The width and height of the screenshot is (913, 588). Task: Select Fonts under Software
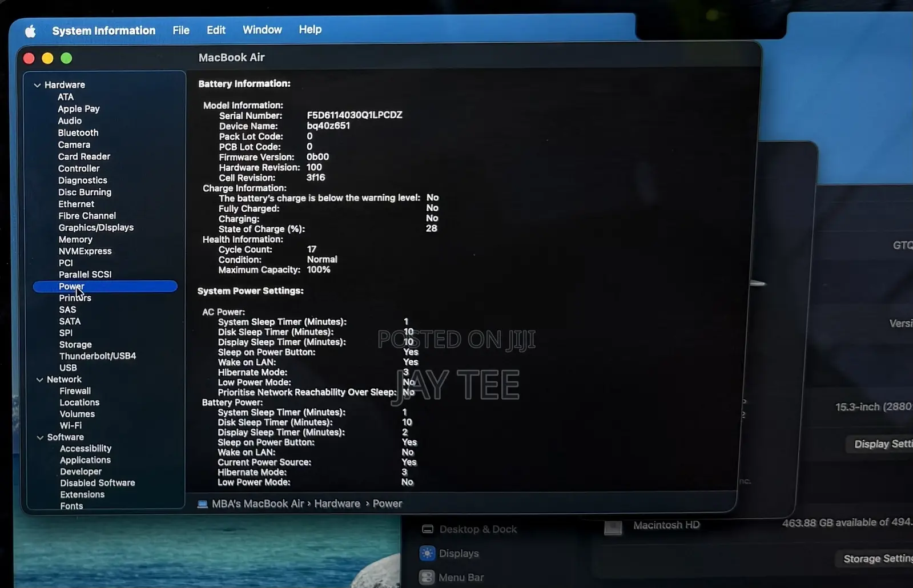(x=71, y=506)
